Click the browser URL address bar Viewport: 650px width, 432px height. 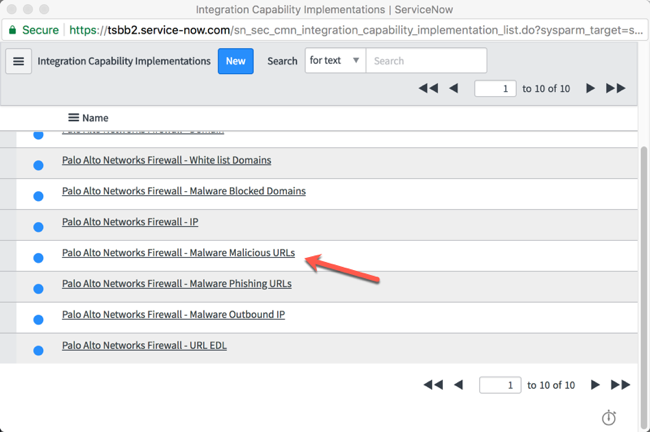(x=325, y=30)
